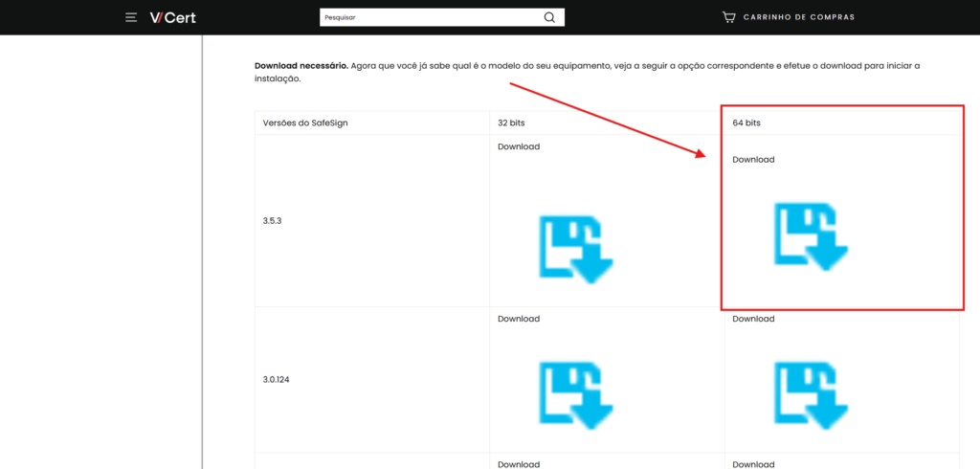Click the 3.0.124 64 bits download icon
The height and width of the screenshot is (469, 980).
(x=812, y=396)
